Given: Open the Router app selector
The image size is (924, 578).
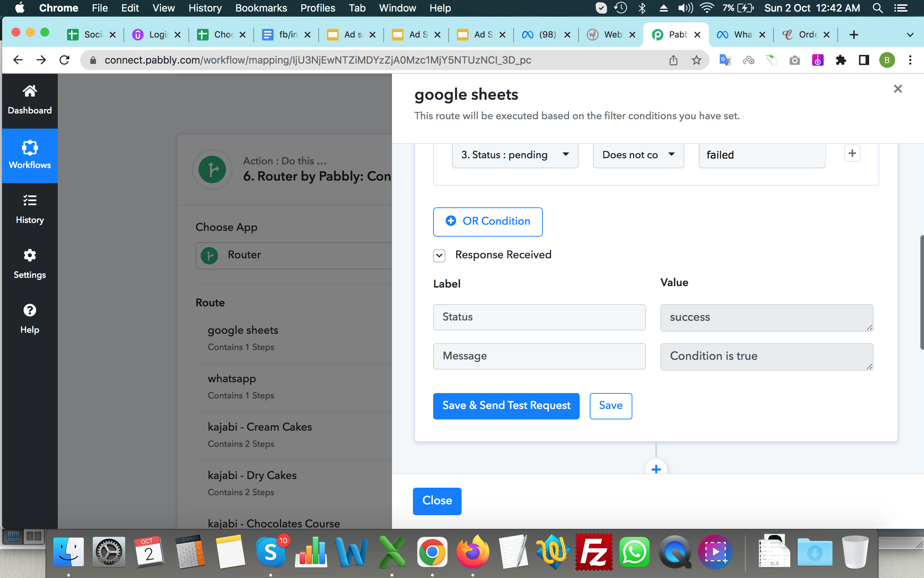Looking at the screenshot, I should 294,255.
